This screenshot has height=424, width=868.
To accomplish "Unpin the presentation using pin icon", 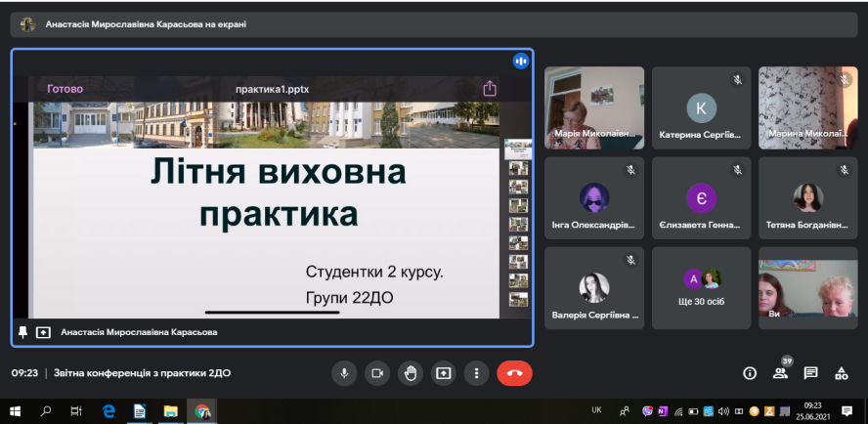I will [x=23, y=332].
